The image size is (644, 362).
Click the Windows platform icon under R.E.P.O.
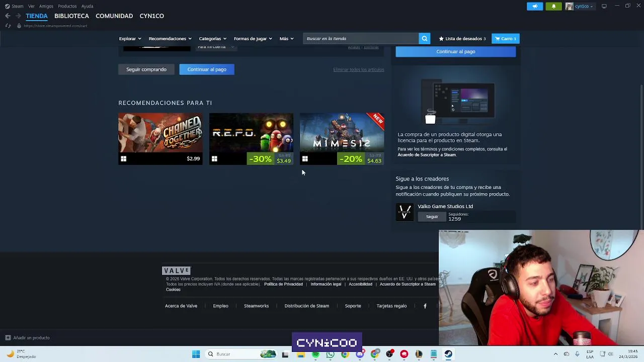click(x=214, y=159)
